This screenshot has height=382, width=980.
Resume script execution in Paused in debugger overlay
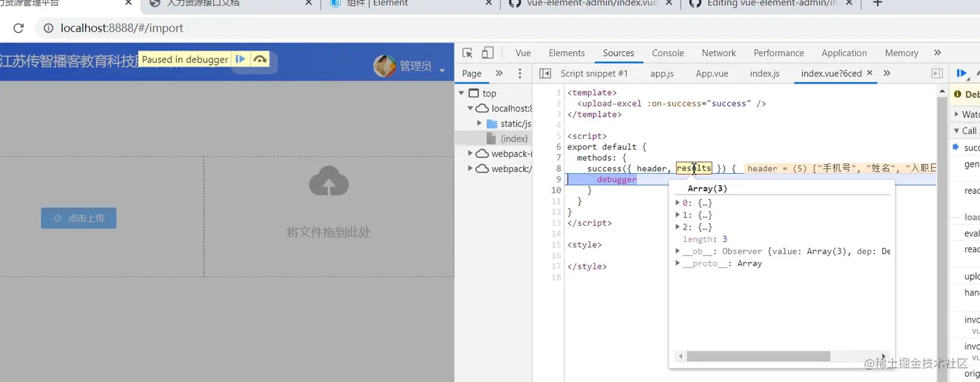[240, 59]
